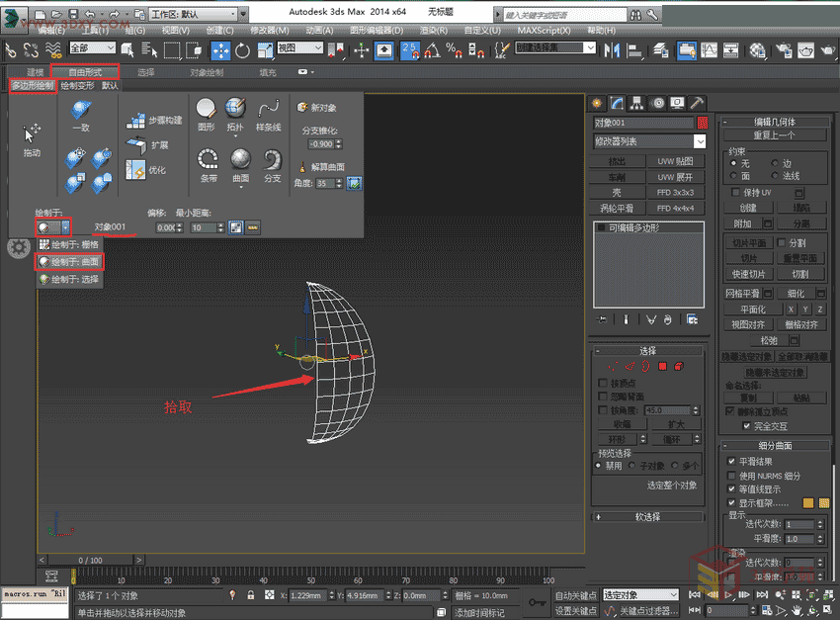Select the Edge (边) constraint radio button

click(774, 163)
